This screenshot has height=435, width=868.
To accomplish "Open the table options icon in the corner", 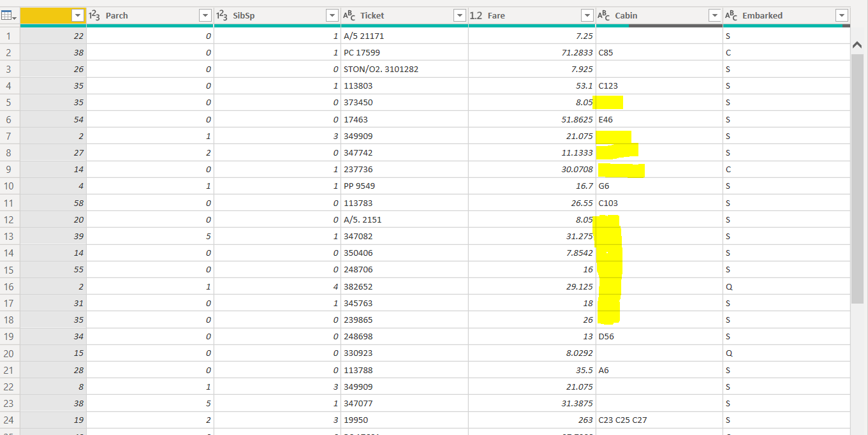I will 10,15.
